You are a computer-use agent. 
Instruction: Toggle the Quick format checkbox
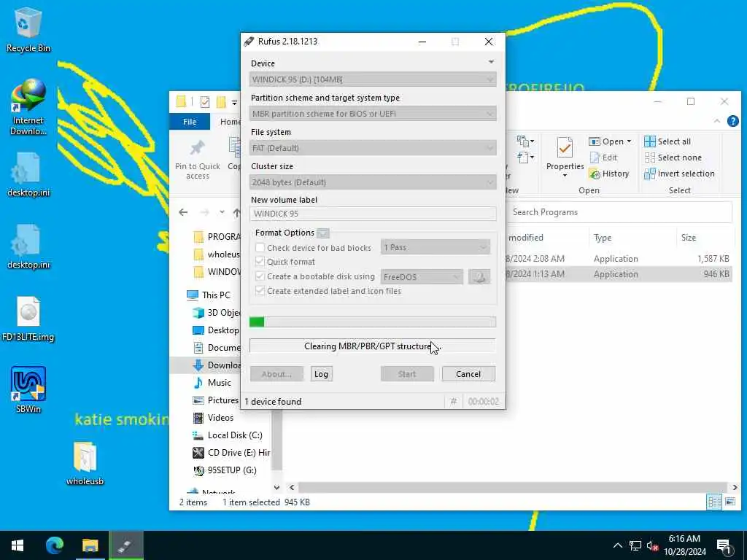click(260, 262)
